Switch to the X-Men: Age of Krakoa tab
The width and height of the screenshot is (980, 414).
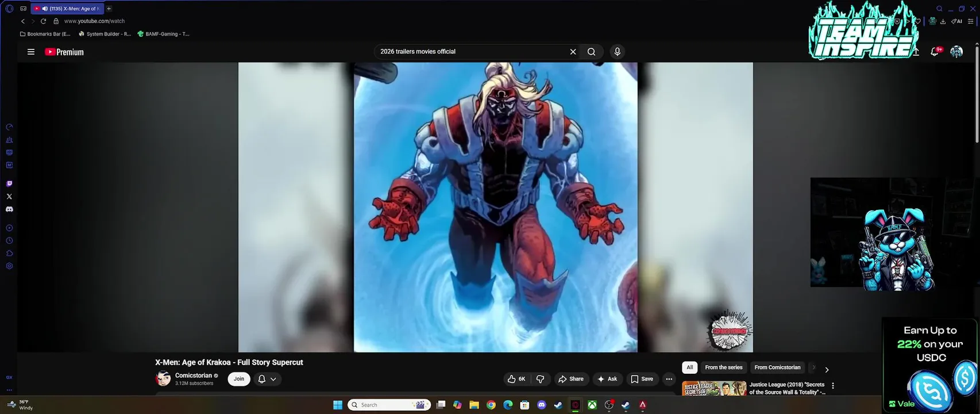coord(67,9)
